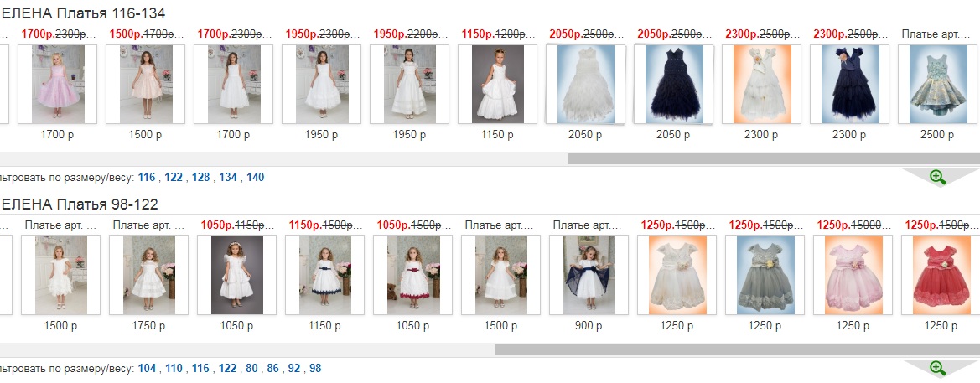Filter by size 134

point(228,178)
